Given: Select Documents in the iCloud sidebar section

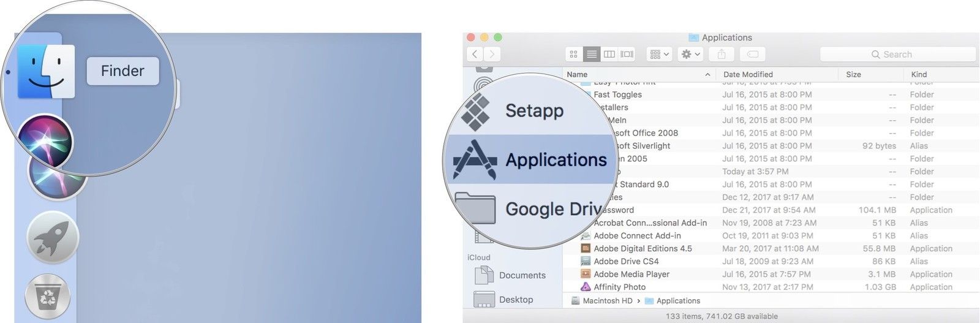Looking at the screenshot, I should click(x=522, y=275).
